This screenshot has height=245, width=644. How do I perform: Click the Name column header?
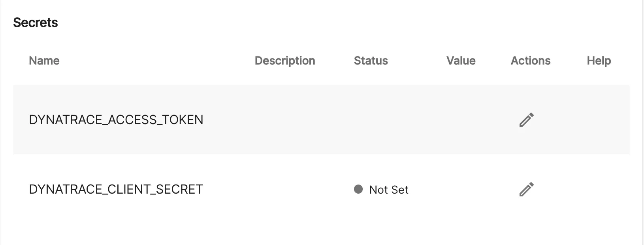pyautogui.click(x=44, y=60)
